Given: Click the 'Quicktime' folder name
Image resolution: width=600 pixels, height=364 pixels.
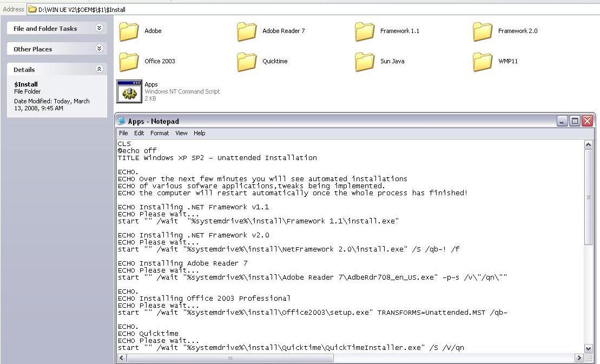Looking at the screenshot, I should coord(275,61).
